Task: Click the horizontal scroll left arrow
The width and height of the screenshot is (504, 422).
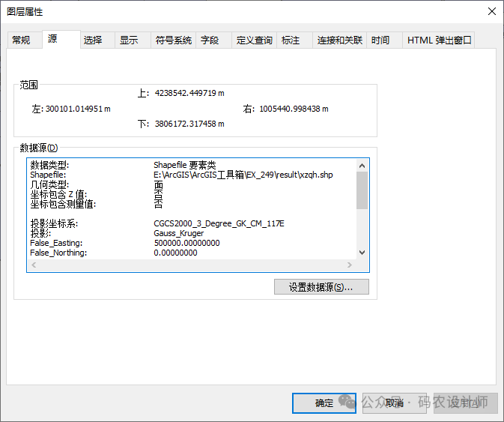Action: click(33, 265)
